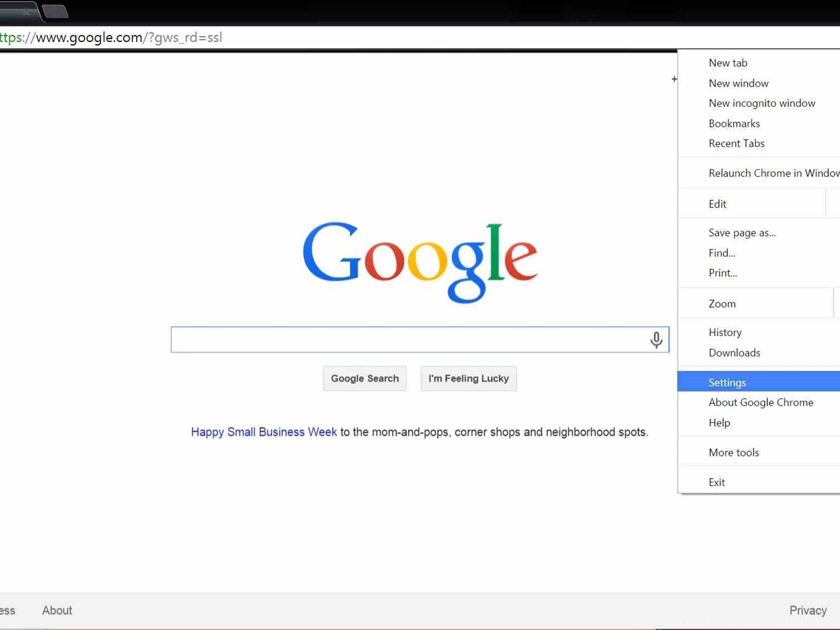
Task: Click the Edit menu row
Action: 759,204
